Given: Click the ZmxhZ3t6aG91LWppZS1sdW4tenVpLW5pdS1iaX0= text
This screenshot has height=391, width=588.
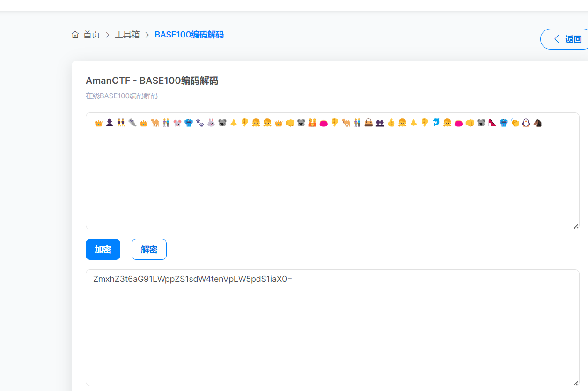Looking at the screenshot, I should pyautogui.click(x=192, y=279).
